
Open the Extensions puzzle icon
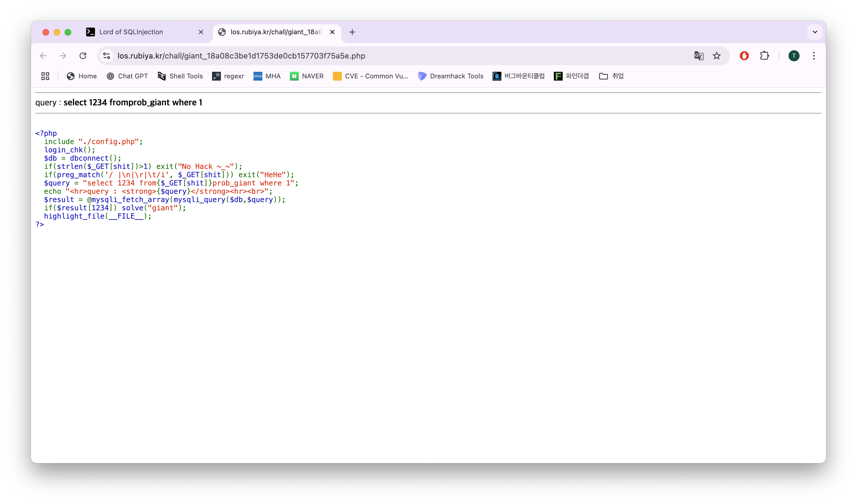764,56
